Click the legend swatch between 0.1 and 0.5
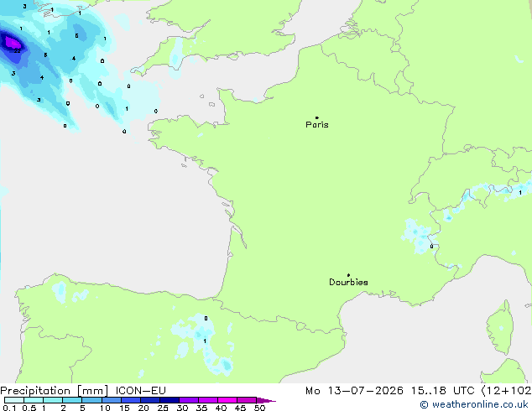This screenshot has width=532, height=411. point(14,400)
